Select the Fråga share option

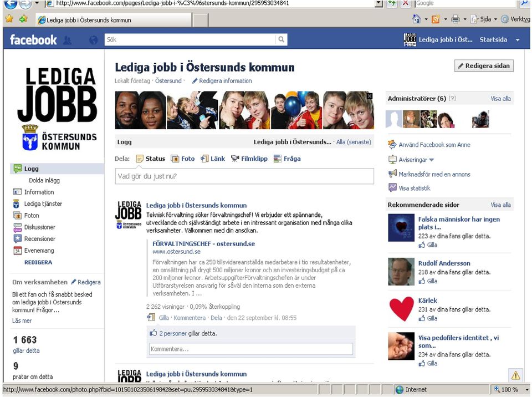click(x=287, y=159)
